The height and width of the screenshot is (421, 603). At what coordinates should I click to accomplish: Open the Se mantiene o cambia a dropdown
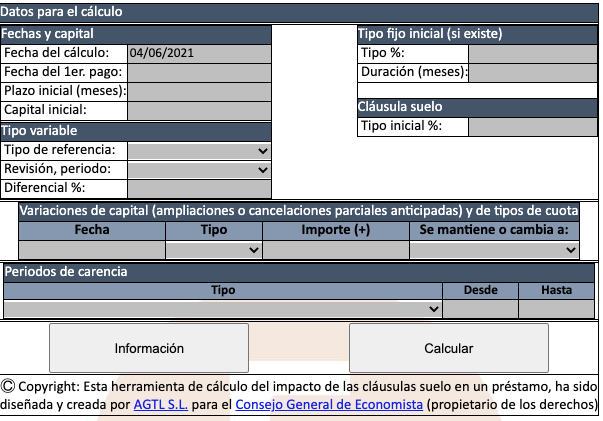494,250
